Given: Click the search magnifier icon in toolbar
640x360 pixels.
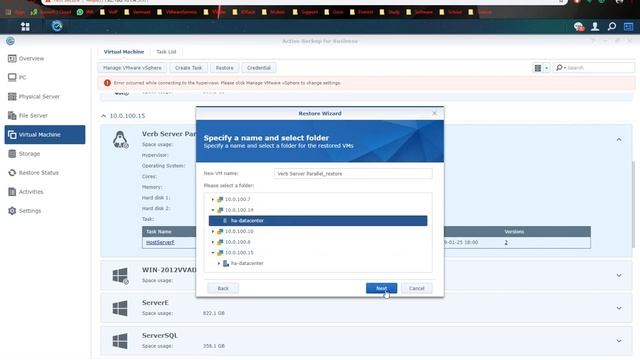Looking at the screenshot, I should pyautogui.click(x=559, y=67).
